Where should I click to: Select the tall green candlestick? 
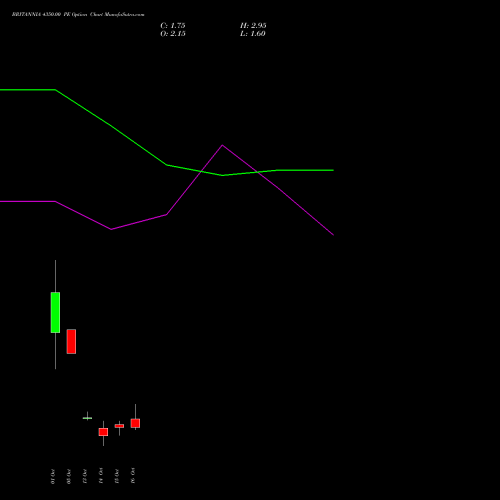55,312
